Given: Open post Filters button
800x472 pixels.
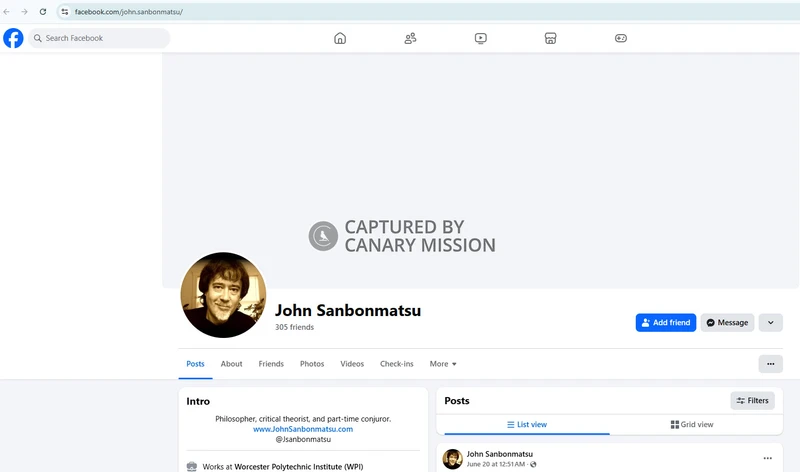Looking at the screenshot, I should pyautogui.click(x=753, y=401).
